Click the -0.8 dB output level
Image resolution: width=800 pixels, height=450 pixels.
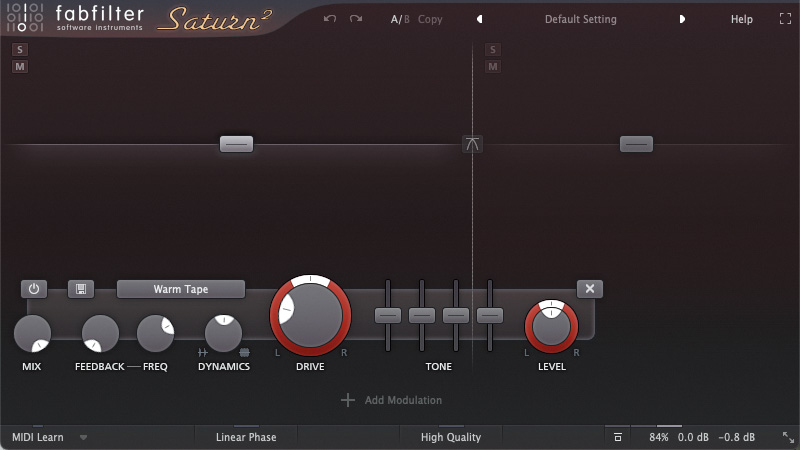736,437
